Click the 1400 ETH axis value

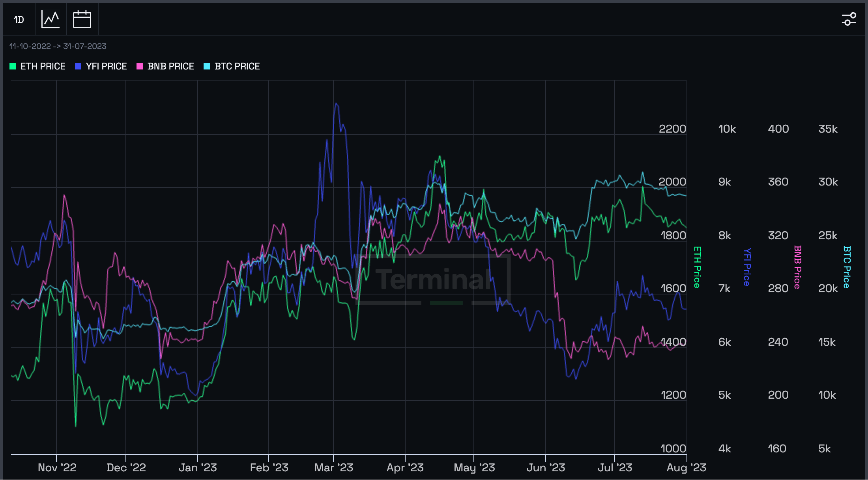tap(673, 342)
